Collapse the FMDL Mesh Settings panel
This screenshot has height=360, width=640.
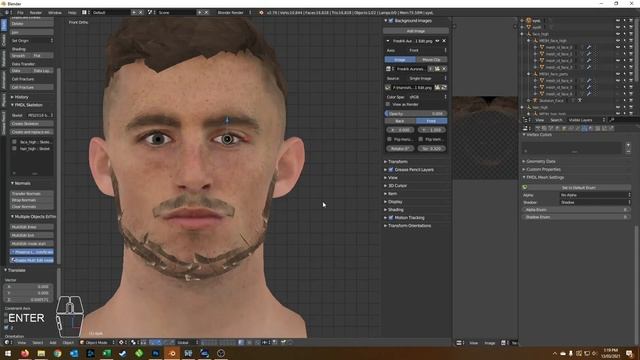pyautogui.click(x=543, y=178)
